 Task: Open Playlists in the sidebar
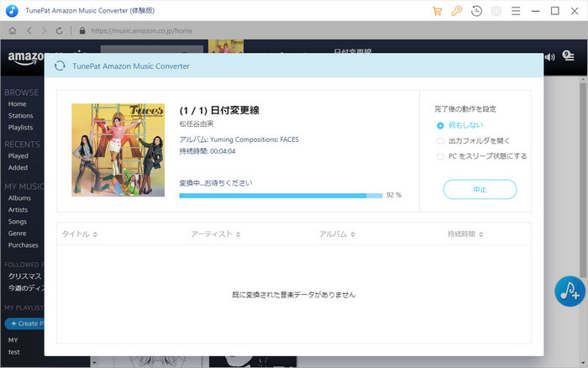pos(21,128)
